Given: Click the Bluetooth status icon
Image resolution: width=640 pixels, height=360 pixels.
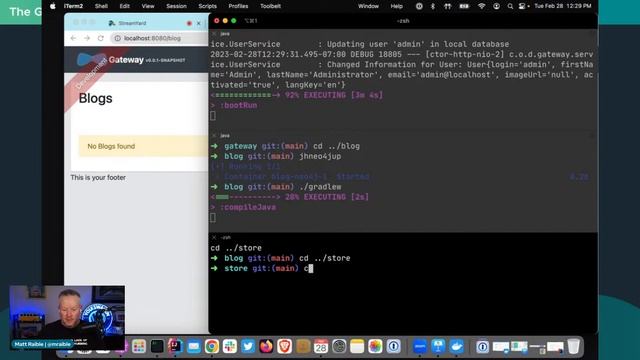Looking at the screenshot, I should point(433,6).
